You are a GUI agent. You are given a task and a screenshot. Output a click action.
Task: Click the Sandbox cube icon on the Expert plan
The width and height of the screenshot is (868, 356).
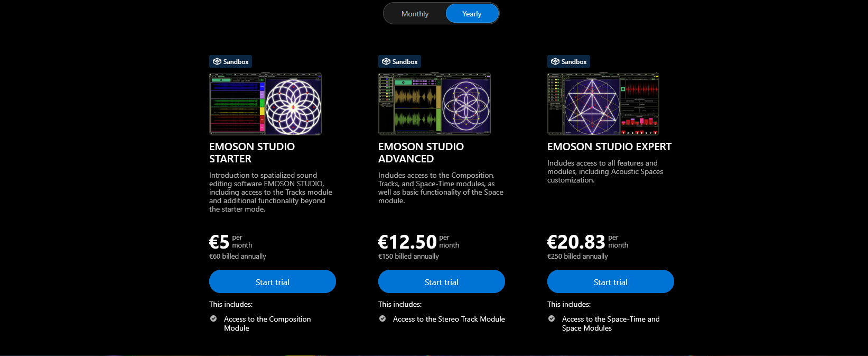point(555,61)
